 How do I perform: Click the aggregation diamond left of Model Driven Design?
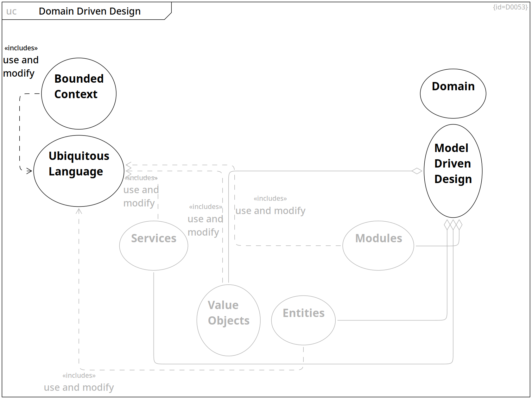tap(417, 171)
